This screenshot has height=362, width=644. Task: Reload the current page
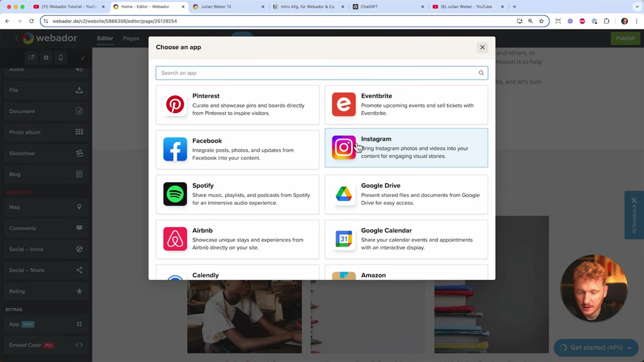click(31, 21)
